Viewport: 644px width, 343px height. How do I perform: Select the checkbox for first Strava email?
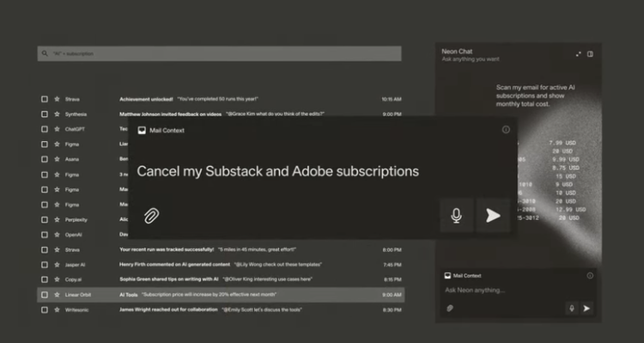pyautogui.click(x=45, y=99)
